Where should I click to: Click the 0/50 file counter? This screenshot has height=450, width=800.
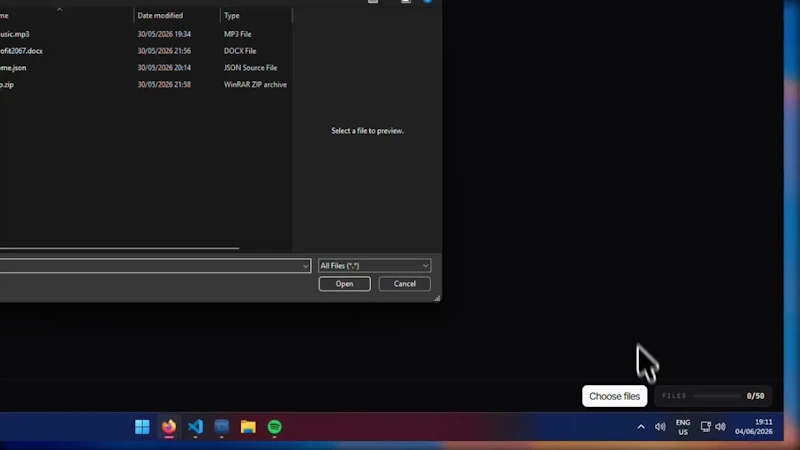click(756, 396)
